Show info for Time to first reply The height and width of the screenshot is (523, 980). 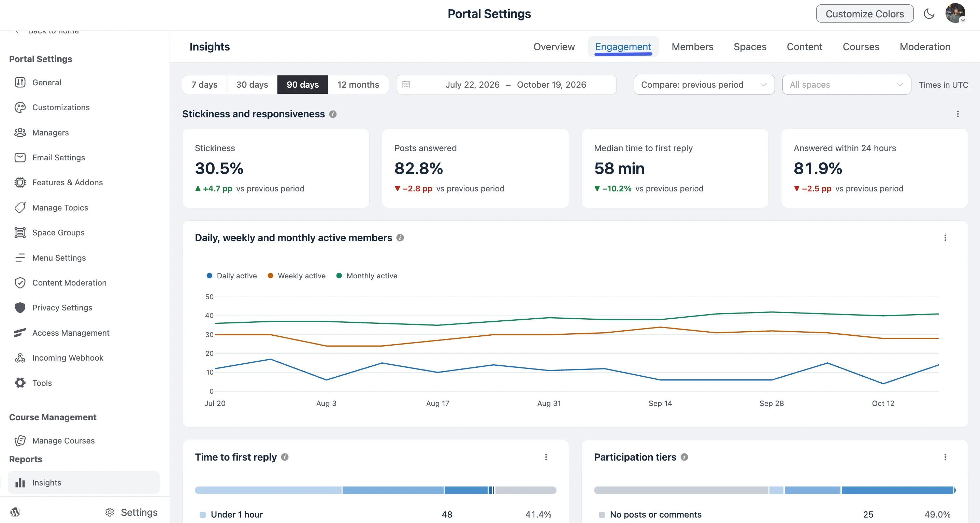285,457
